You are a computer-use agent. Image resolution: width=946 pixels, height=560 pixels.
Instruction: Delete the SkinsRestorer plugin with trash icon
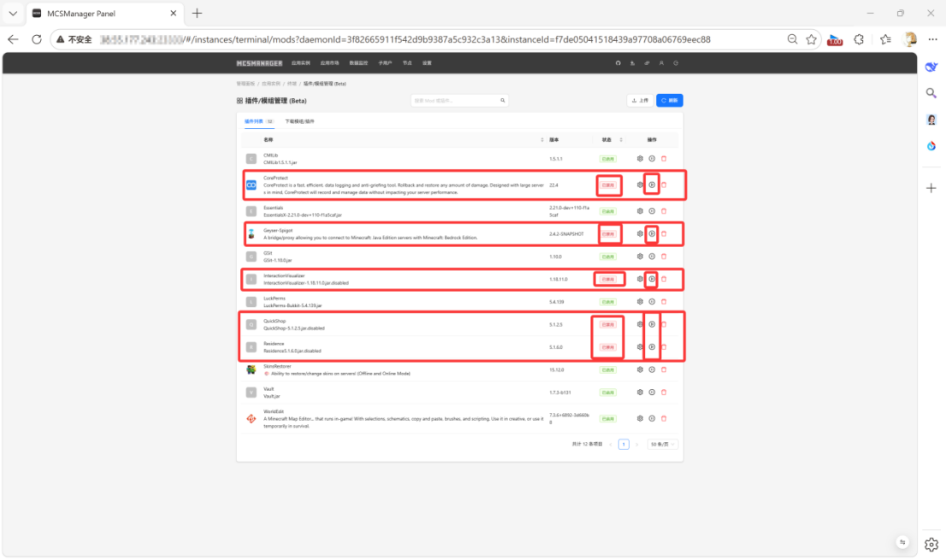[x=664, y=369]
